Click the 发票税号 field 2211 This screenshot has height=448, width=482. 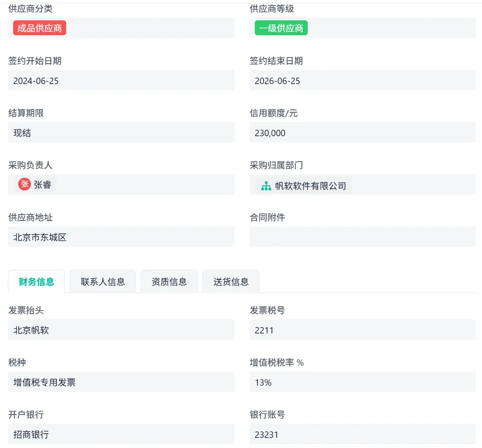[362, 330]
